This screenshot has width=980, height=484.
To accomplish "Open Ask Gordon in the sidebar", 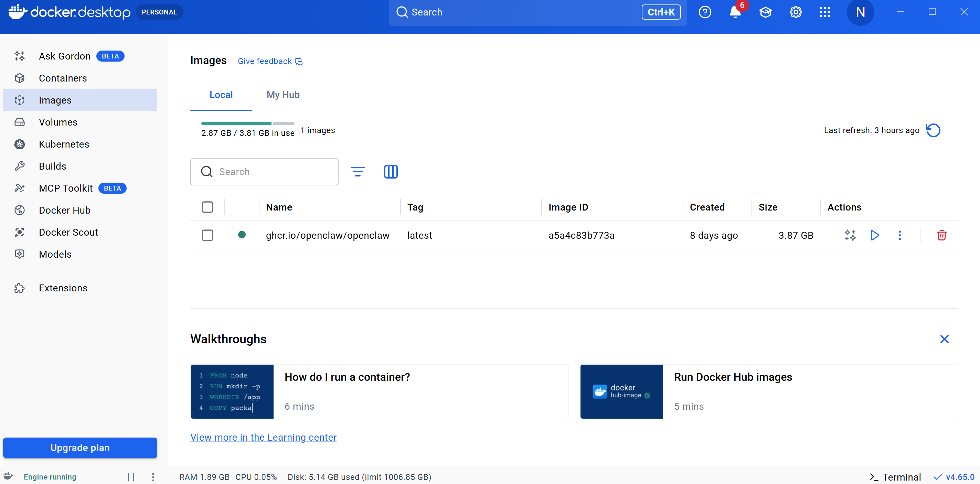I will (80, 56).
